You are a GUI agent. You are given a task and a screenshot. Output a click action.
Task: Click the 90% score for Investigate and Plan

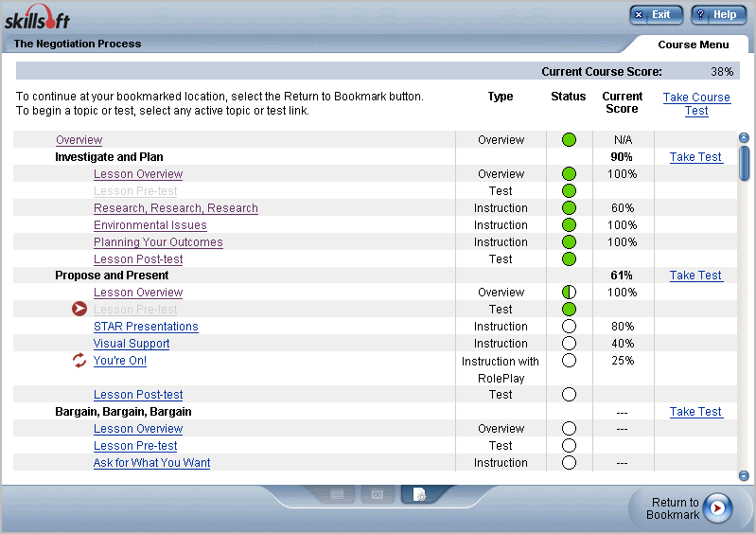(x=622, y=157)
